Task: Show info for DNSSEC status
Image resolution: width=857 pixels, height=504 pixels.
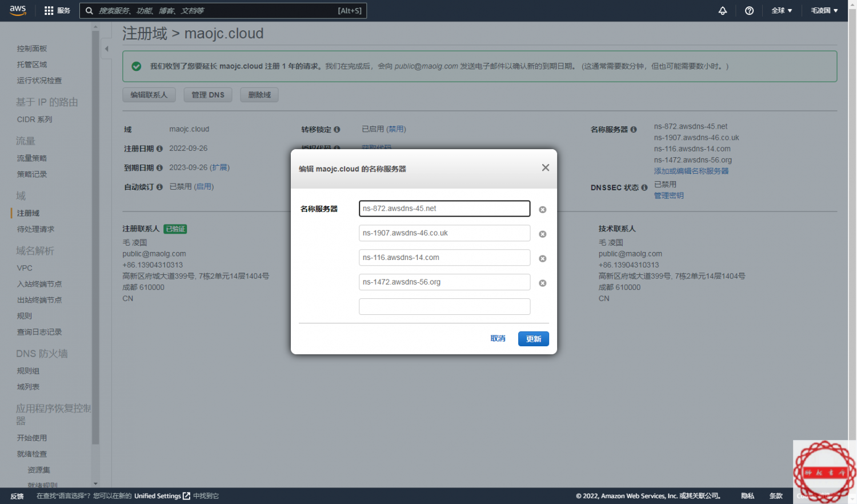Action: 644,187
